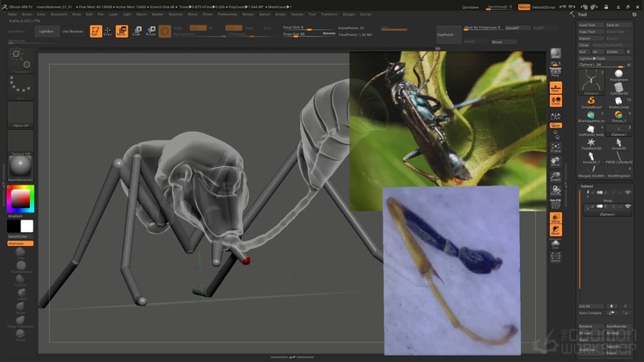This screenshot has height=362, width=644.
Task: Activate the Edit mode button
Action: coord(96,31)
